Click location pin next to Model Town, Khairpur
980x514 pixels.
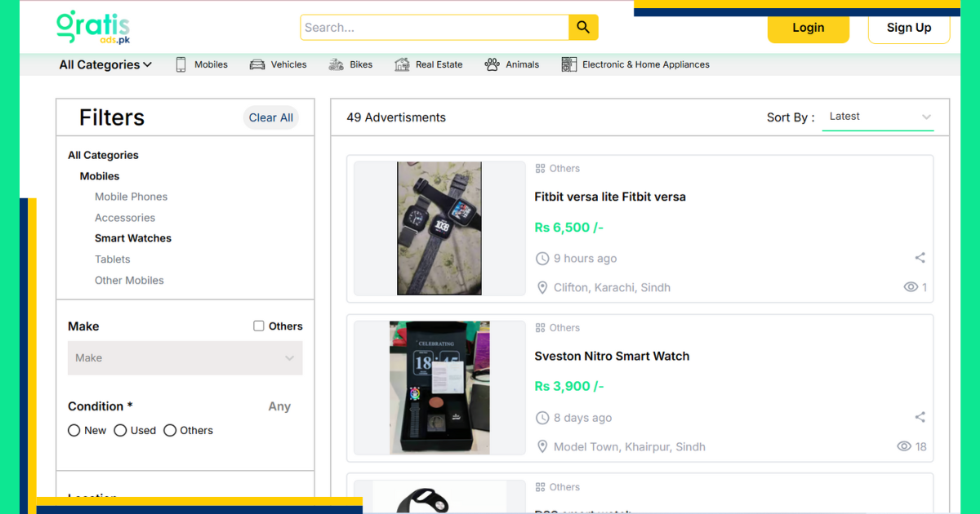tap(542, 446)
